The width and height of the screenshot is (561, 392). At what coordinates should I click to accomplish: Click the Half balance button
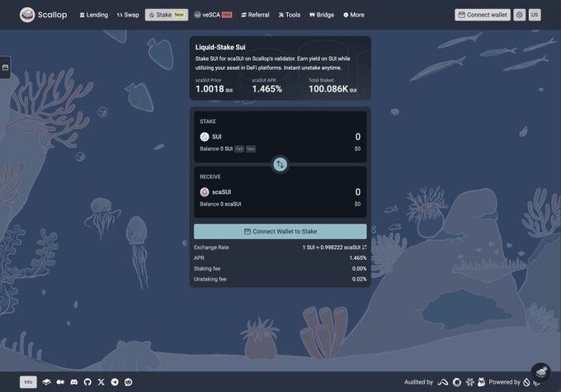[239, 149]
